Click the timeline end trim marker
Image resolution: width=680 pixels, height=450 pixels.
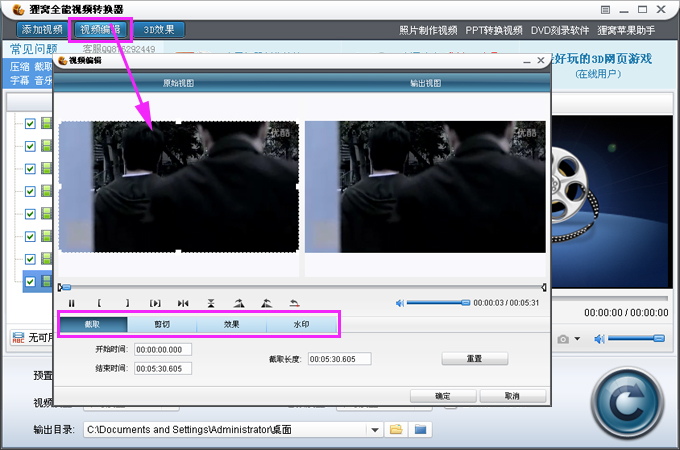[543, 287]
